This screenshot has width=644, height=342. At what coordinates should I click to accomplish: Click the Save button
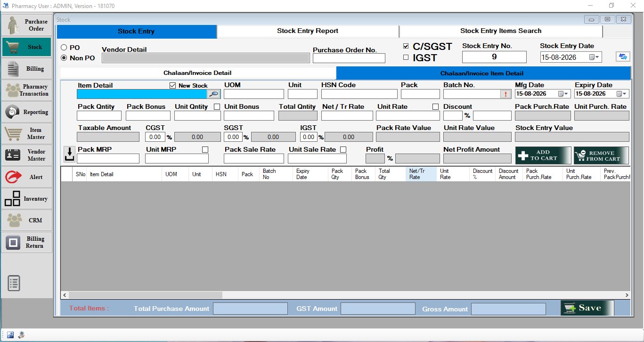587,308
